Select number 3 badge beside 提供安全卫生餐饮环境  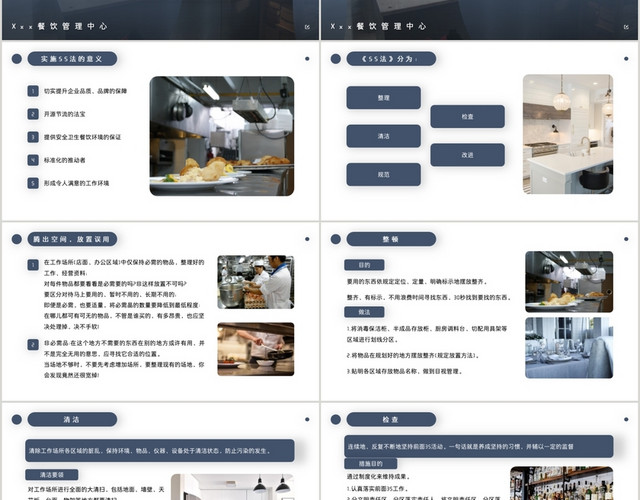[33, 137]
